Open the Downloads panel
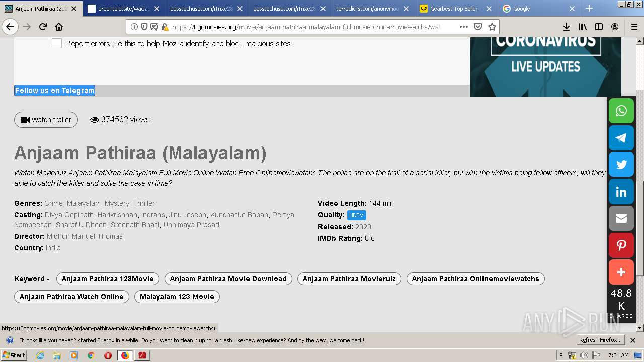644x362 pixels. (567, 27)
